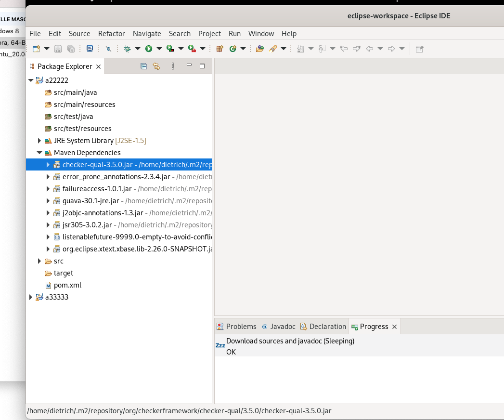
Task: Open the Navigate menu
Action: coord(147,34)
